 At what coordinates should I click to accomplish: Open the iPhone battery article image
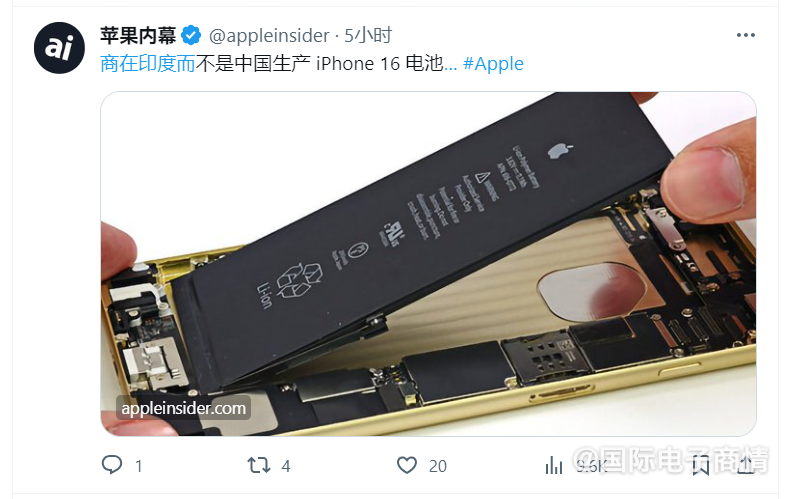428,264
